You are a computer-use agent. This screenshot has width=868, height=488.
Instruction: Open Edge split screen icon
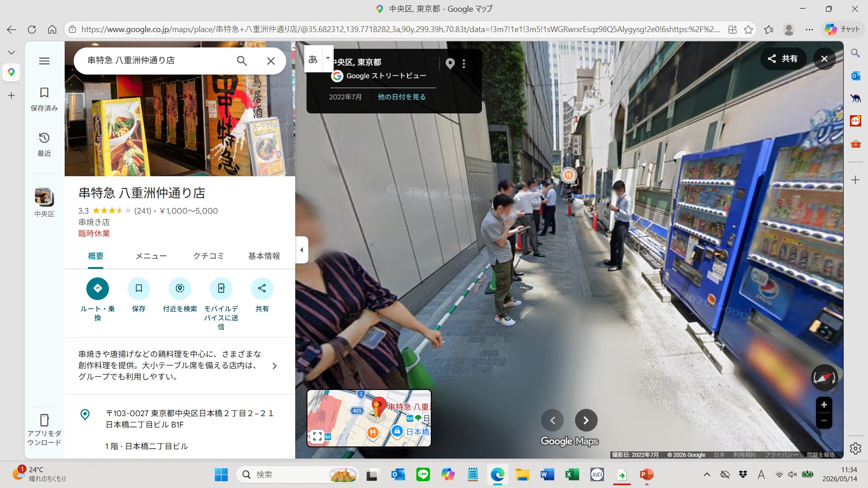pyautogui.click(x=732, y=30)
